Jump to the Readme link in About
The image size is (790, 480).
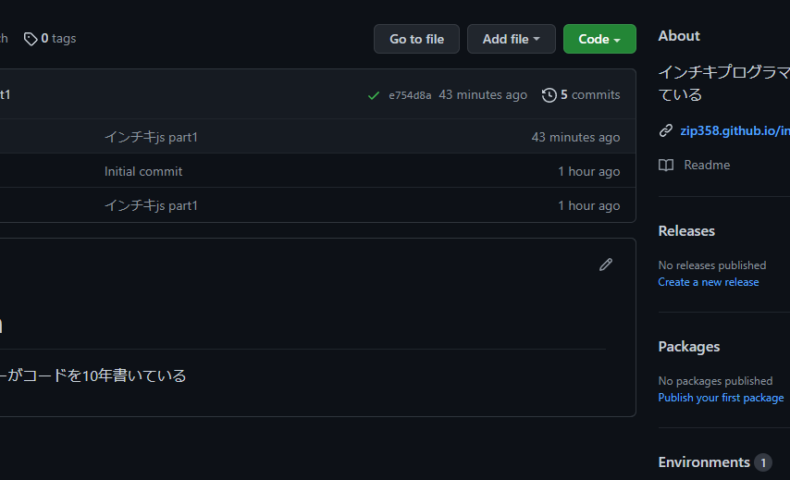click(706, 165)
